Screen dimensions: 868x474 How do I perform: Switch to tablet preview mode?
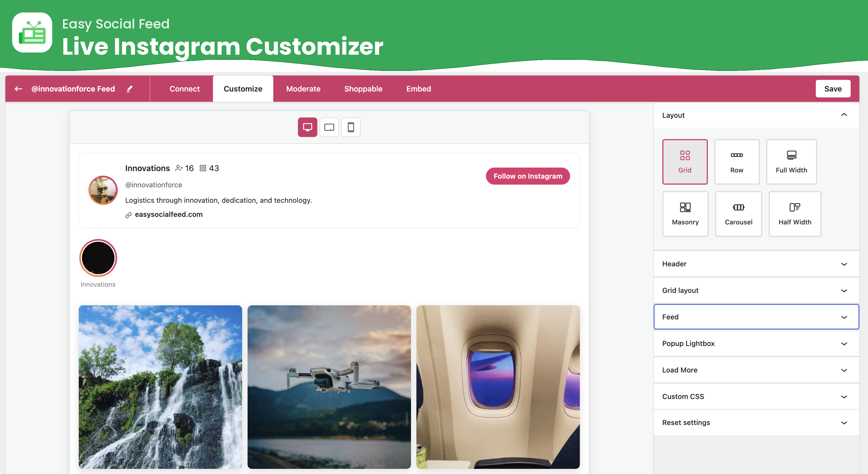tap(329, 127)
